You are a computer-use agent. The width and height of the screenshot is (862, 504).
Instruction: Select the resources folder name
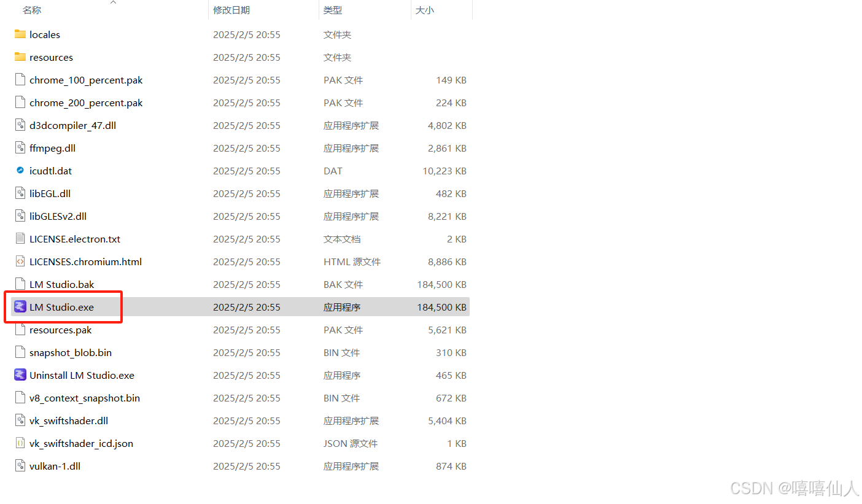coord(51,58)
